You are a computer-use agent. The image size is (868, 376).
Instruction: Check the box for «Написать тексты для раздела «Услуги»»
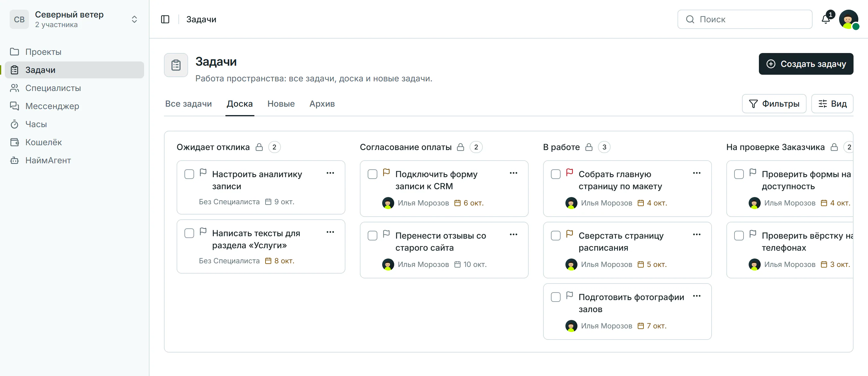point(189,233)
